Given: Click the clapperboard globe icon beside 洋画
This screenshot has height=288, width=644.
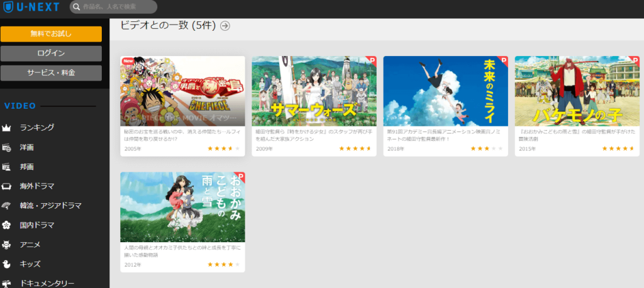Looking at the screenshot, I should (6, 148).
